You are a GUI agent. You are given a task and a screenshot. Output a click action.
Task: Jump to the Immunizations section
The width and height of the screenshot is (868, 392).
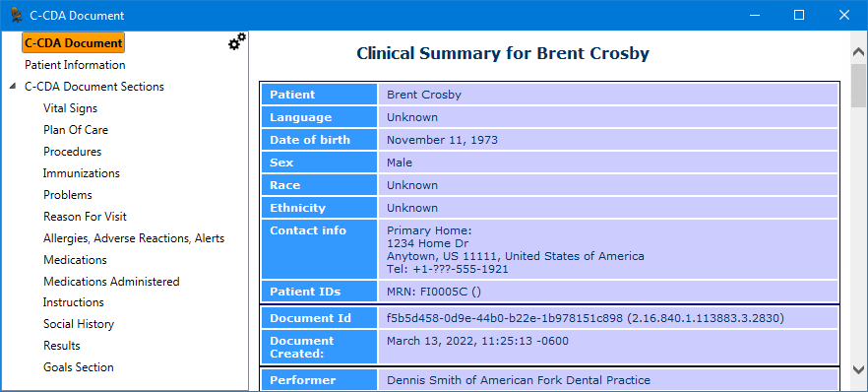[82, 173]
